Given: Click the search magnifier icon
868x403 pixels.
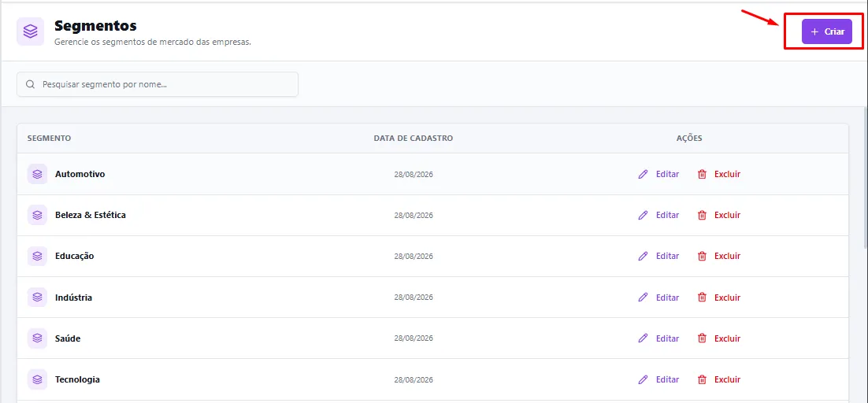Looking at the screenshot, I should [x=31, y=84].
